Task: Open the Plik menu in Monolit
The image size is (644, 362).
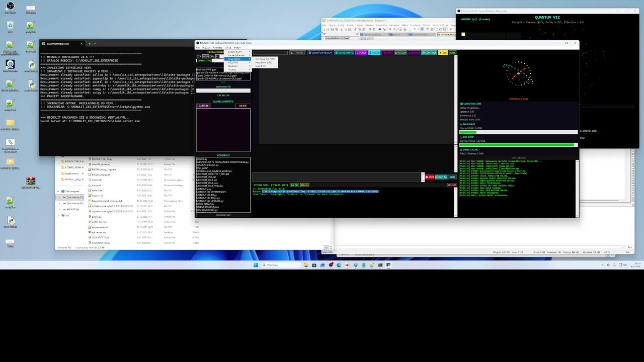Action: pyautogui.click(x=198, y=48)
